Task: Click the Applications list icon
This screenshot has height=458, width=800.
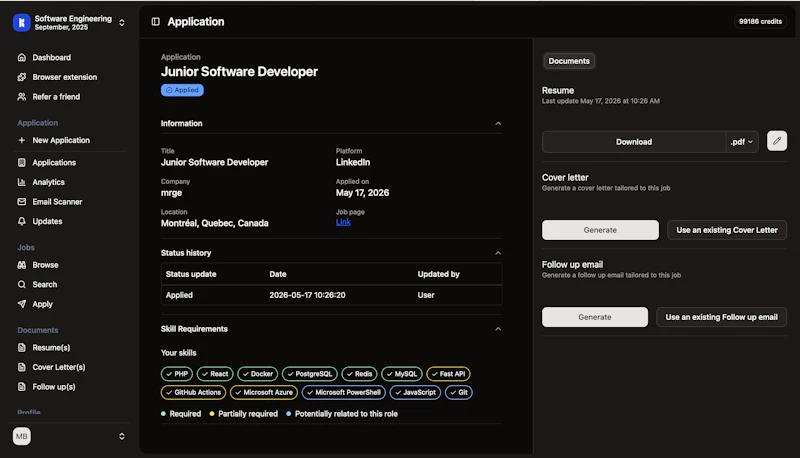Action: 21,163
